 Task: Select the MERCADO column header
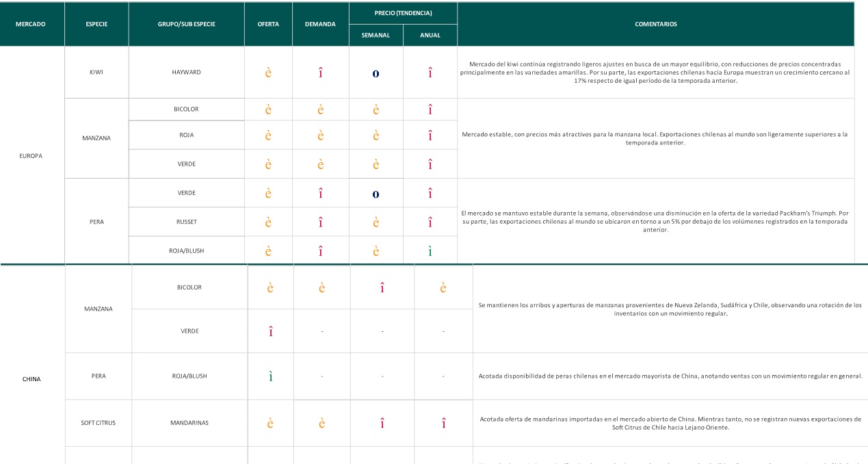(32, 25)
